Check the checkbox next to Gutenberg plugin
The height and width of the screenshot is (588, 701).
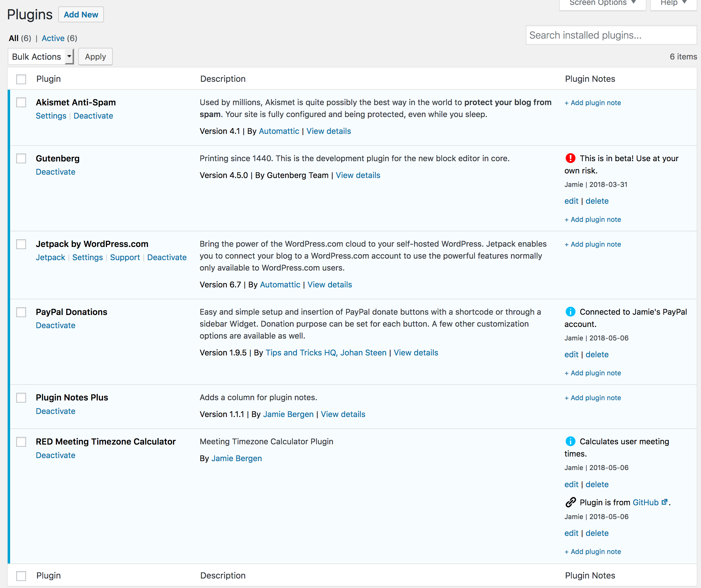21,158
